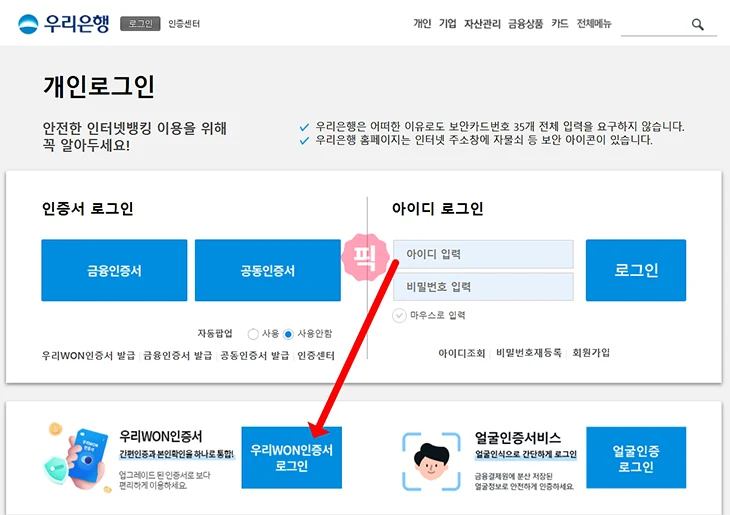Open 공동인증서 발급 link
The image size is (730, 515).
(255, 356)
